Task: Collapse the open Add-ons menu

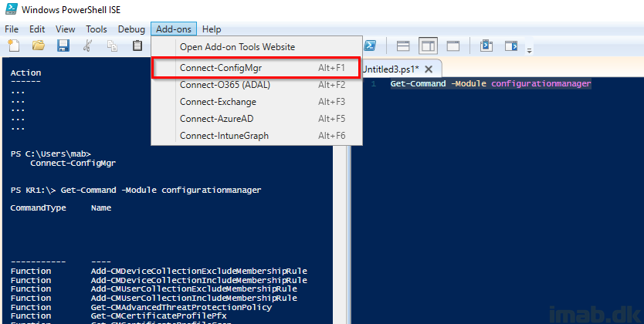Action: (x=174, y=29)
